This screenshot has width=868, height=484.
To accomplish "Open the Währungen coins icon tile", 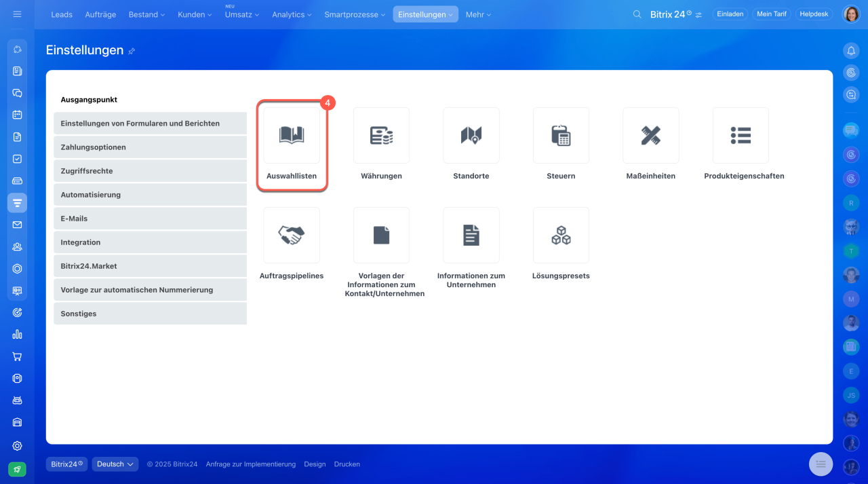I will [x=381, y=135].
